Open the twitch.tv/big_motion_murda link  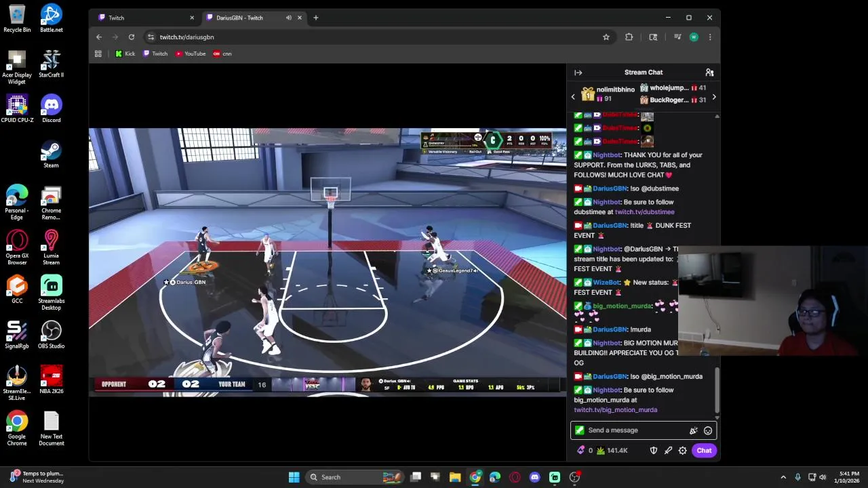pyautogui.click(x=615, y=410)
